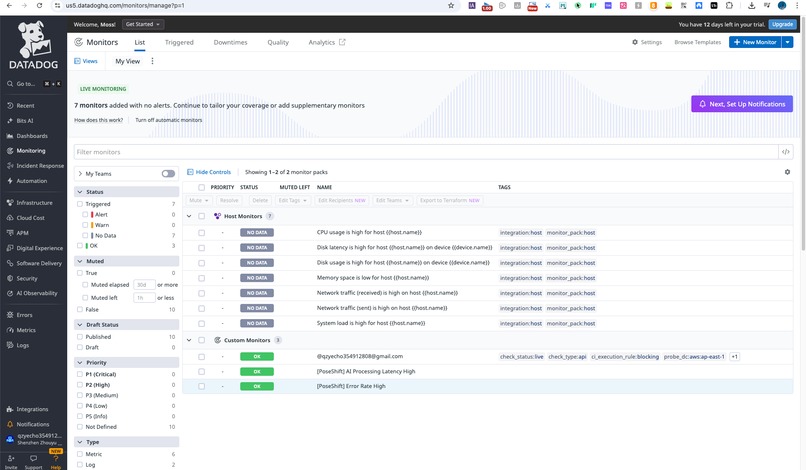Check the P1 (Critical) priority filter
The width and height of the screenshot is (806, 470).
pyautogui.click(x=80, y=374)
